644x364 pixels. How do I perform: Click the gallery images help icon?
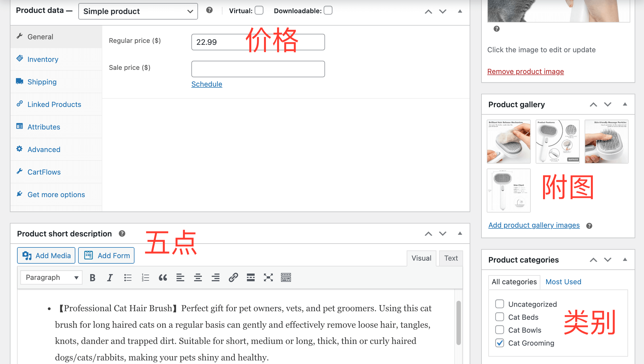click(x=589, y=226)
